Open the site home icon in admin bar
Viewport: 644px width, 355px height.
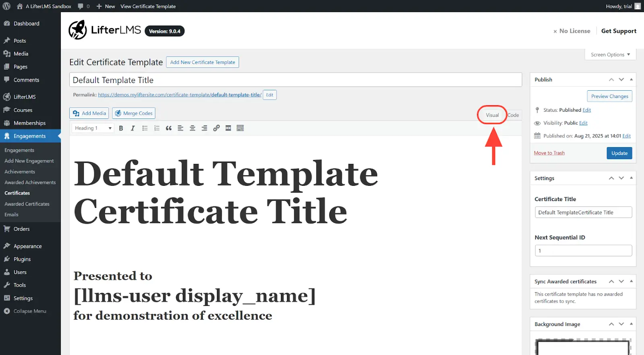pos(20,6)
